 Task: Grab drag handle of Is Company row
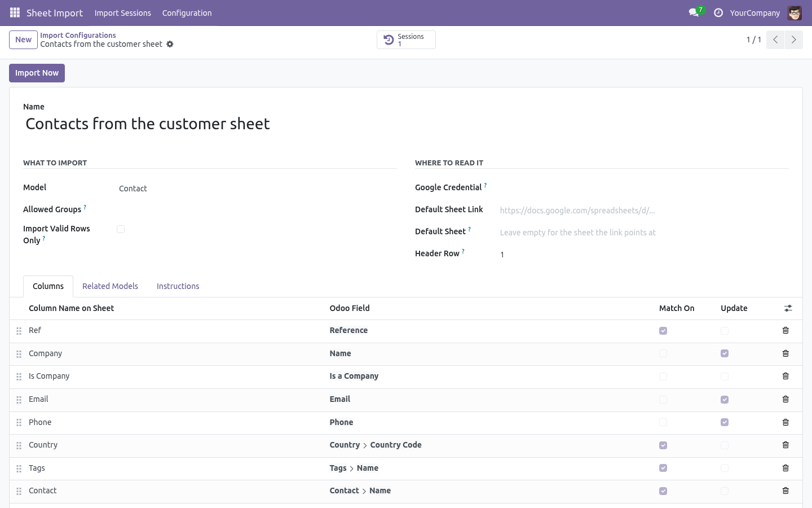click(19, 377)
